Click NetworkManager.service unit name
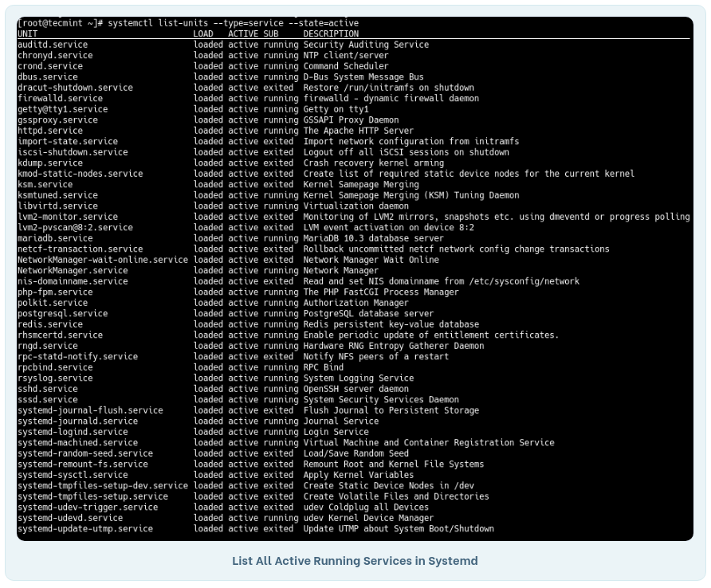Viewport: 711px width, 588px height. tap(73, 271)
